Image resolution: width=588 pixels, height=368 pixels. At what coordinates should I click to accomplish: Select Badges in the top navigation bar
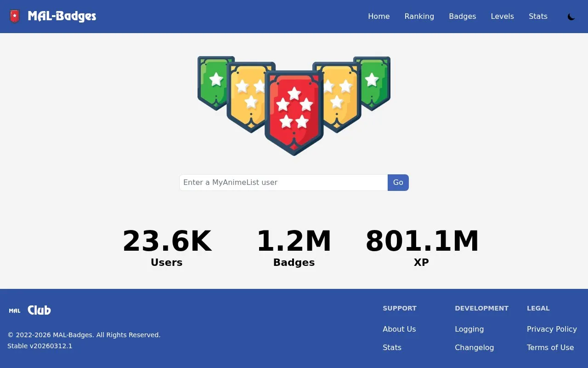coord(463,17)
